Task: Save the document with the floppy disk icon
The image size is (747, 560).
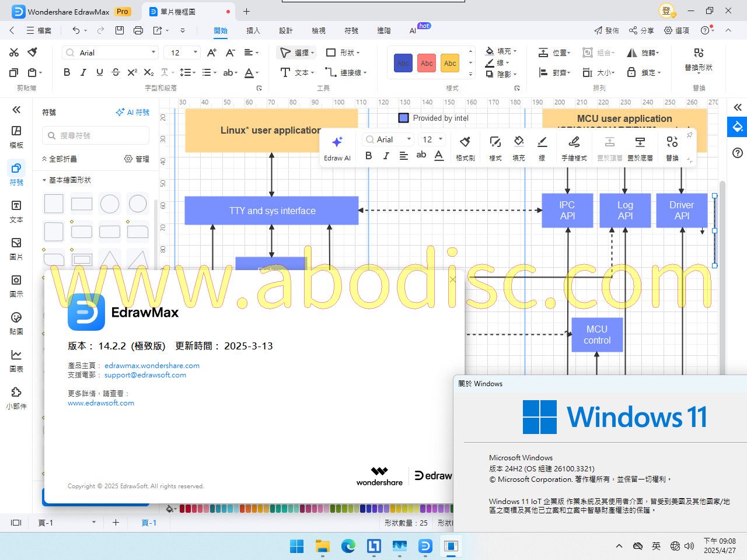Action: [x=120, y=30]
